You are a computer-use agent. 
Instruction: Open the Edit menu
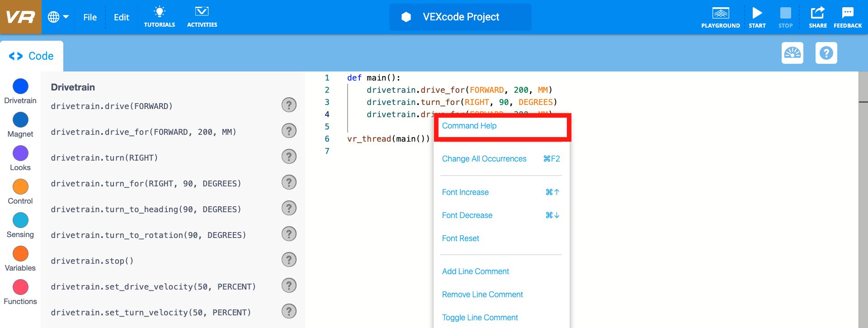coord(121,17)
